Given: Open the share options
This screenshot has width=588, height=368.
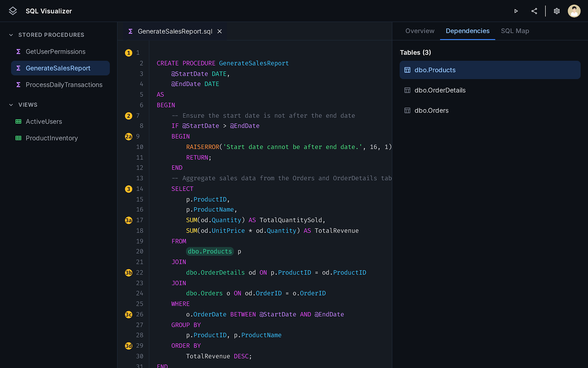Looking at the screenshot, I should (x=534, y=11).
